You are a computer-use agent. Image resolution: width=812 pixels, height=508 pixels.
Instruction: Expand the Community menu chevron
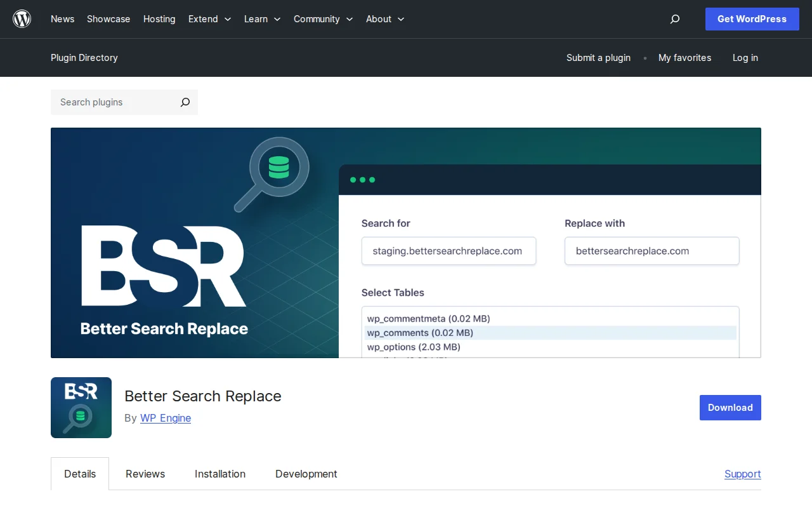pyautogui.click(x=350, y=19)
